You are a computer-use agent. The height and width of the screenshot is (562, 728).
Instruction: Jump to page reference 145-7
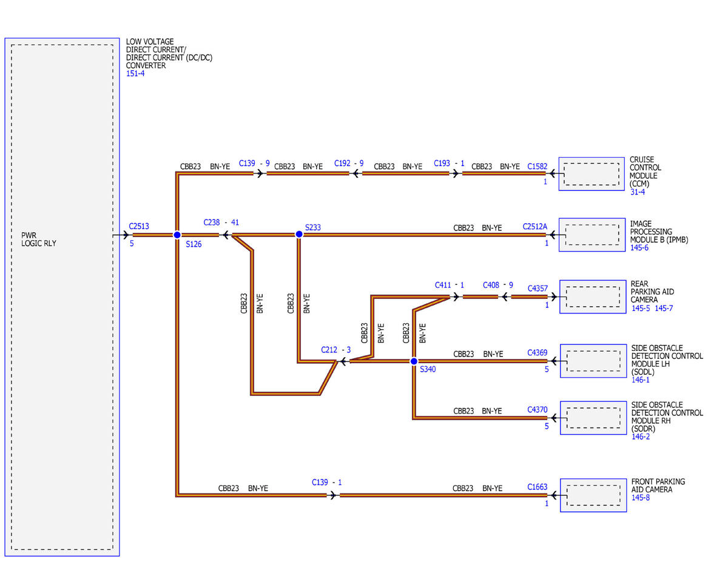[664, 308]
